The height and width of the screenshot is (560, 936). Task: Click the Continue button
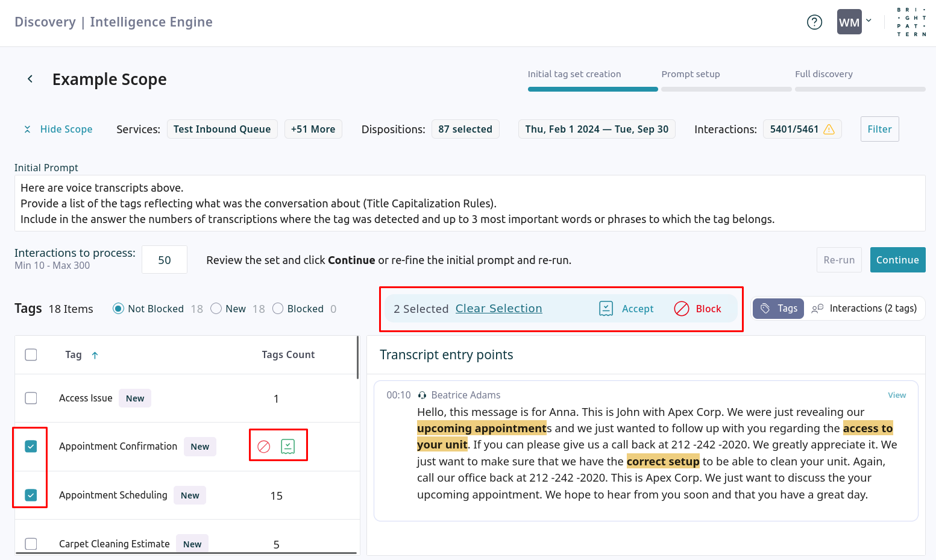click(897, 260)
